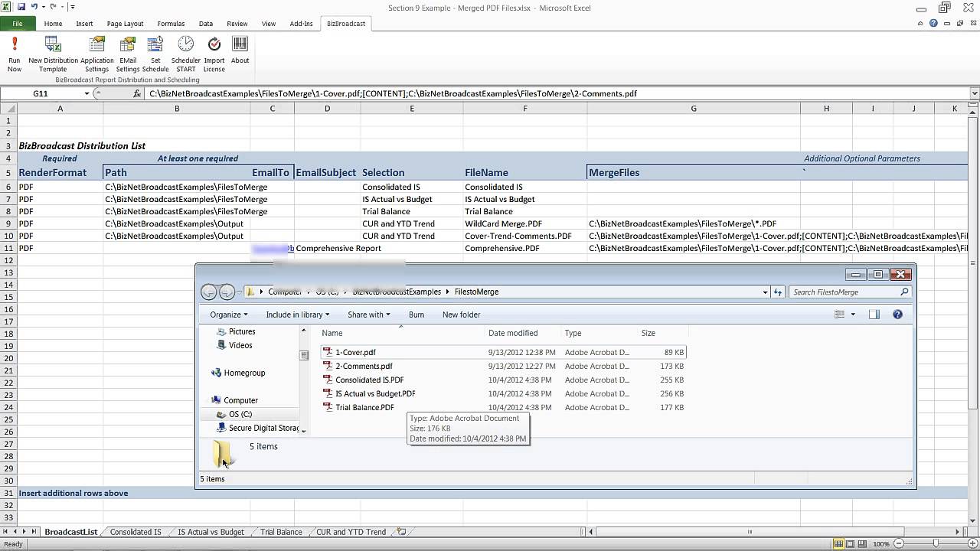Save workbook using quick access toolbar
The image size is (980, 551).
pos(21,7)
